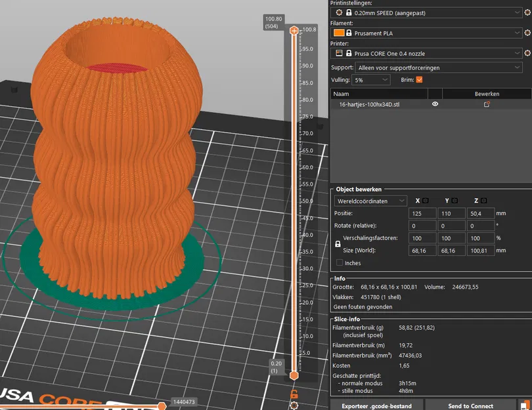
Task: Click the orange filament color swatch
Action: click(x=339, y=32)
